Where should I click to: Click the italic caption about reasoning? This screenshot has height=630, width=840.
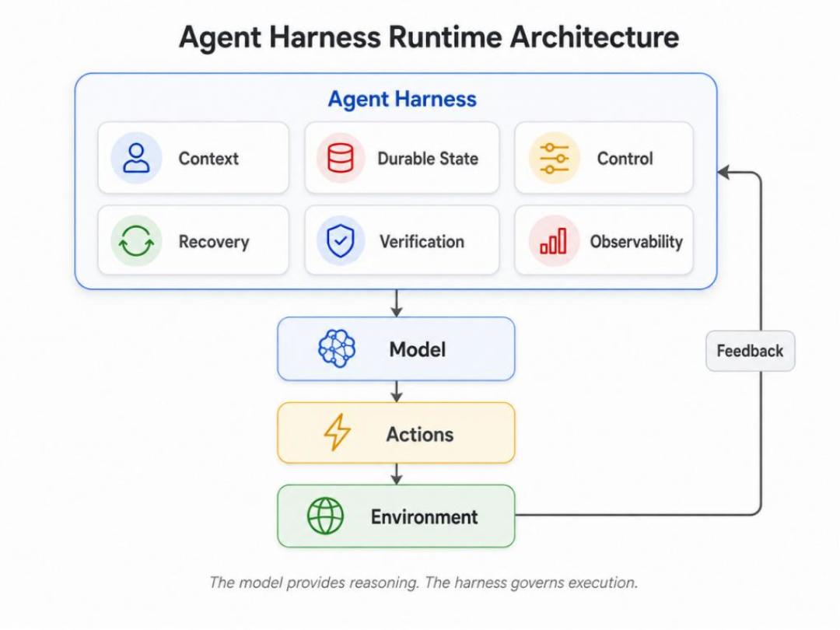[x=424, y=583]
